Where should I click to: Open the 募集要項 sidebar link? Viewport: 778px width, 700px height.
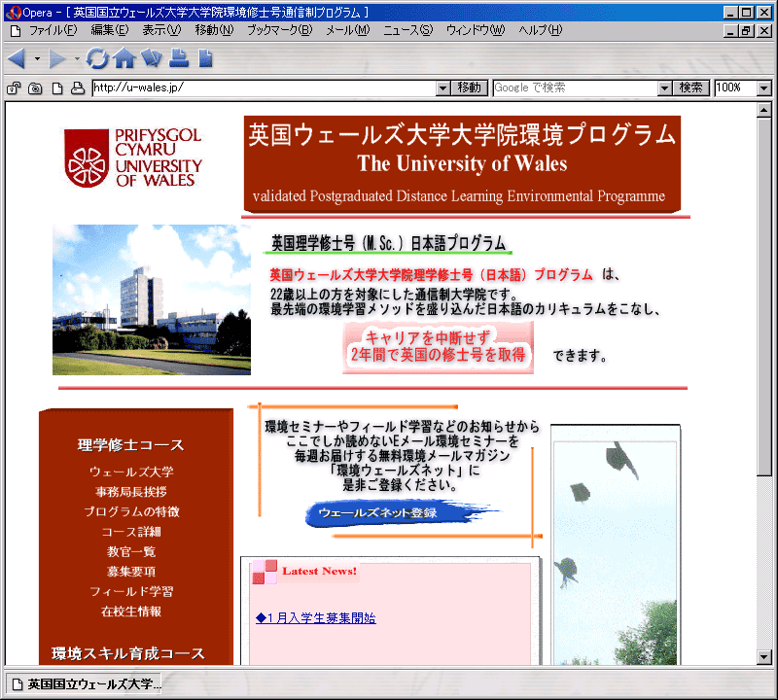[x=131, y=572]
